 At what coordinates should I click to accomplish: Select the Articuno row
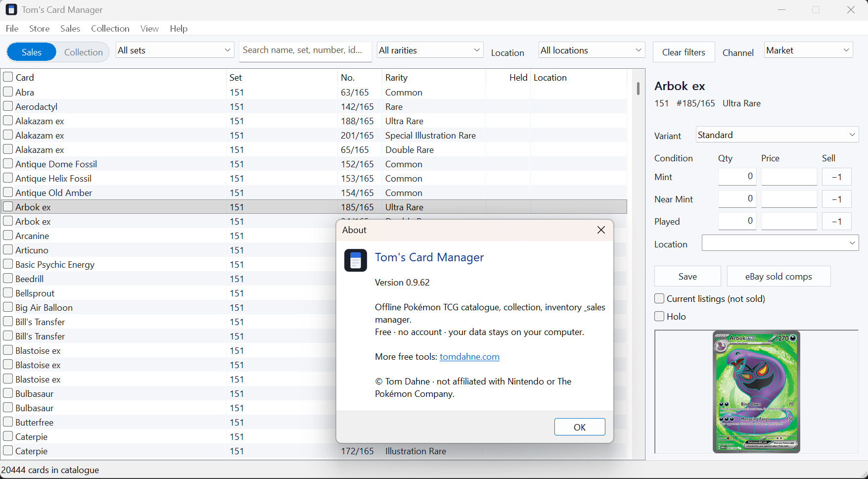click(x=168, y=250)
